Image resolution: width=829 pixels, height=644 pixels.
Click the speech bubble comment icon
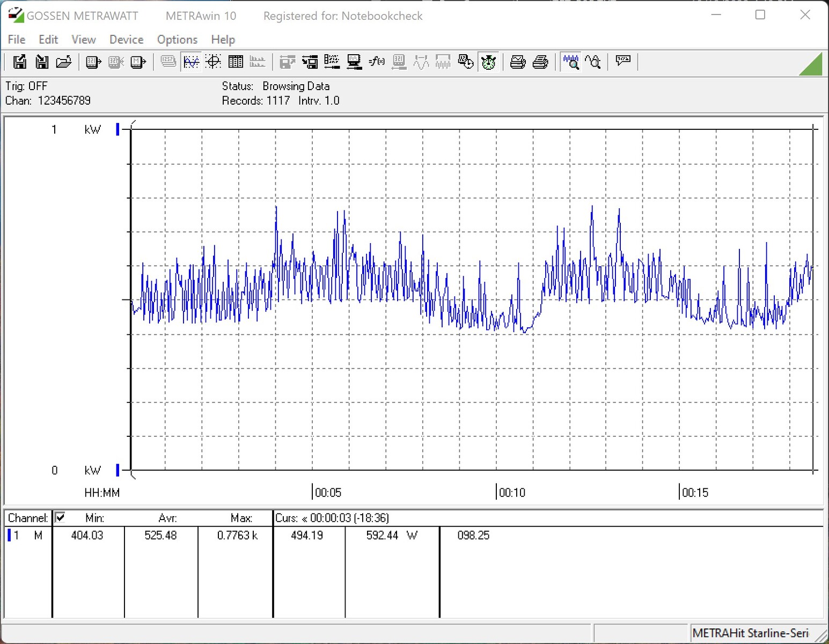pyautogui.click(x=623, y=61)
